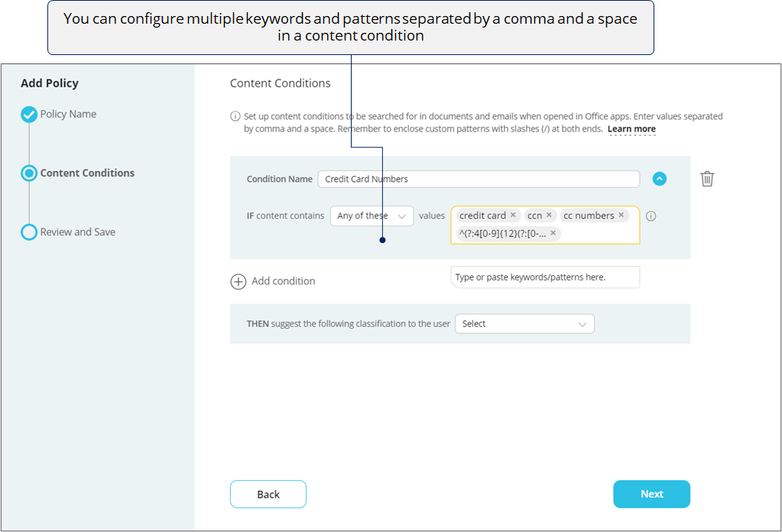The height and width of the screenshot is (532, 782).
Task: Go to Policy Name step
Action: (68, 114)
